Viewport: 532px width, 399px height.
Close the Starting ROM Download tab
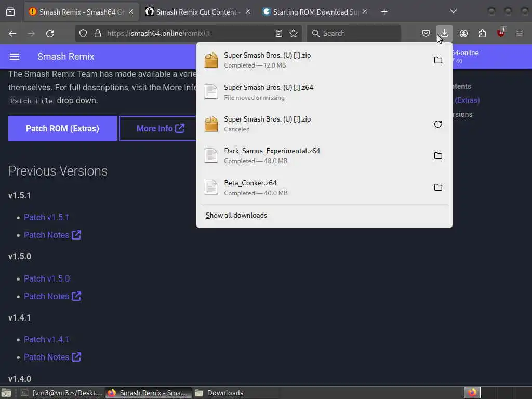[365, 12]
